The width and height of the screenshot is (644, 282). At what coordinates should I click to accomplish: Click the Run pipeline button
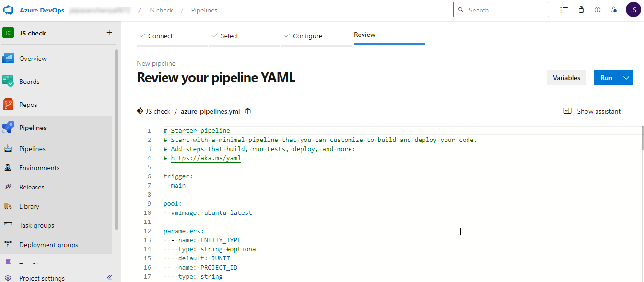(x=606, y=78)
